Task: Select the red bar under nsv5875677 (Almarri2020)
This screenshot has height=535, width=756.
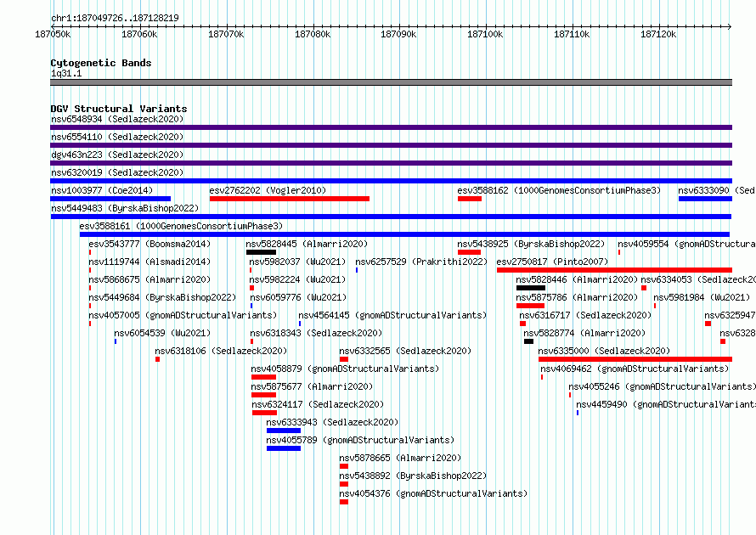Action: click(263, 395)
